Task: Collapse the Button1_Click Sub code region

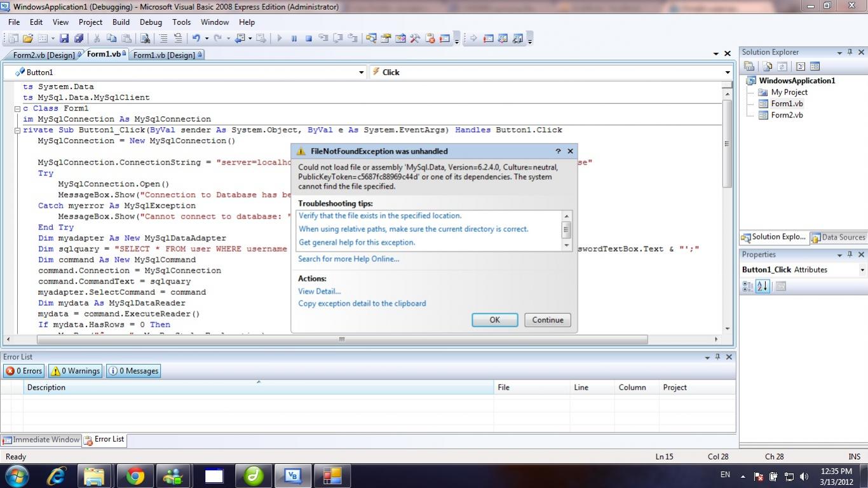Action: (18, 130)
